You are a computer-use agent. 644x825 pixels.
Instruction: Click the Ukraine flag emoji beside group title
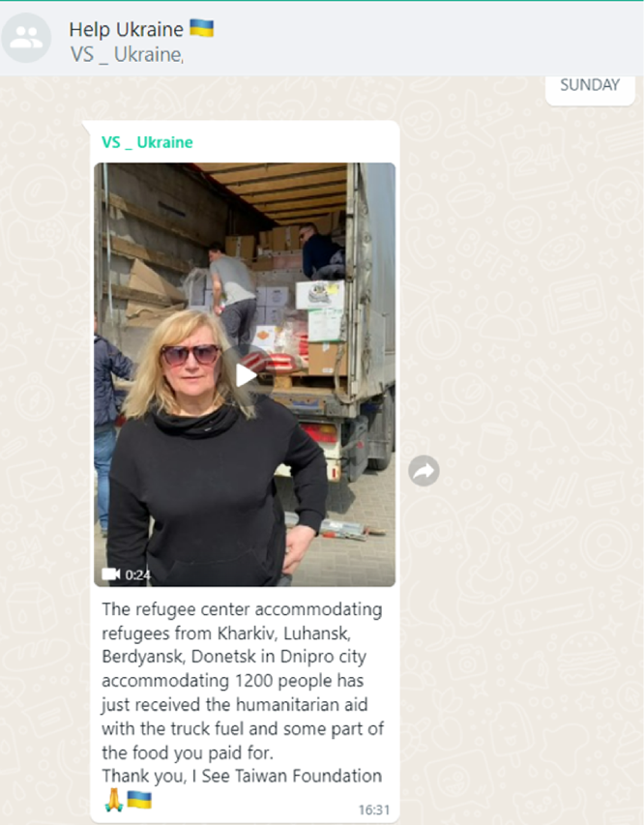click(x=201, y=28)
